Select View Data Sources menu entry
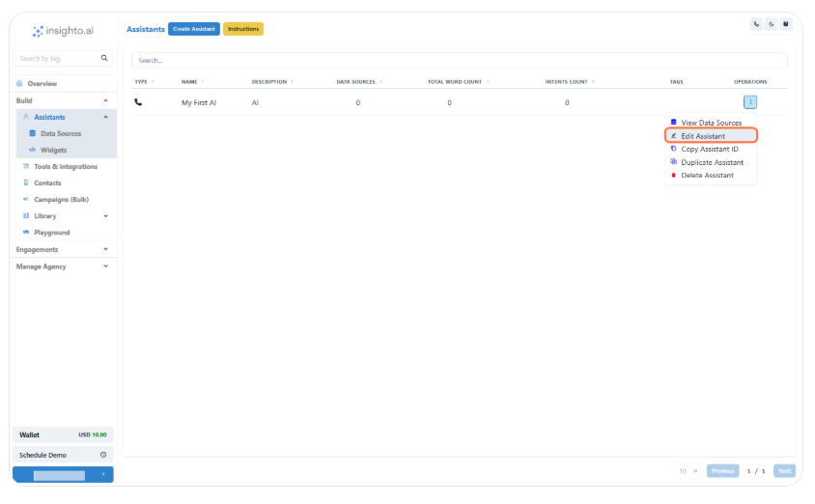 (x=711, y=123)
